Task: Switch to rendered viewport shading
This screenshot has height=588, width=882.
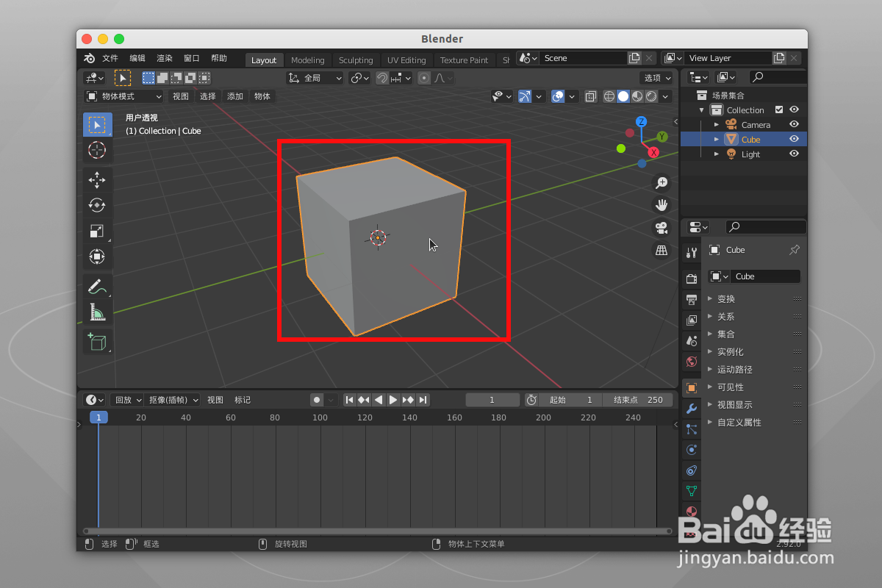Action: click(x=651, y=96)
